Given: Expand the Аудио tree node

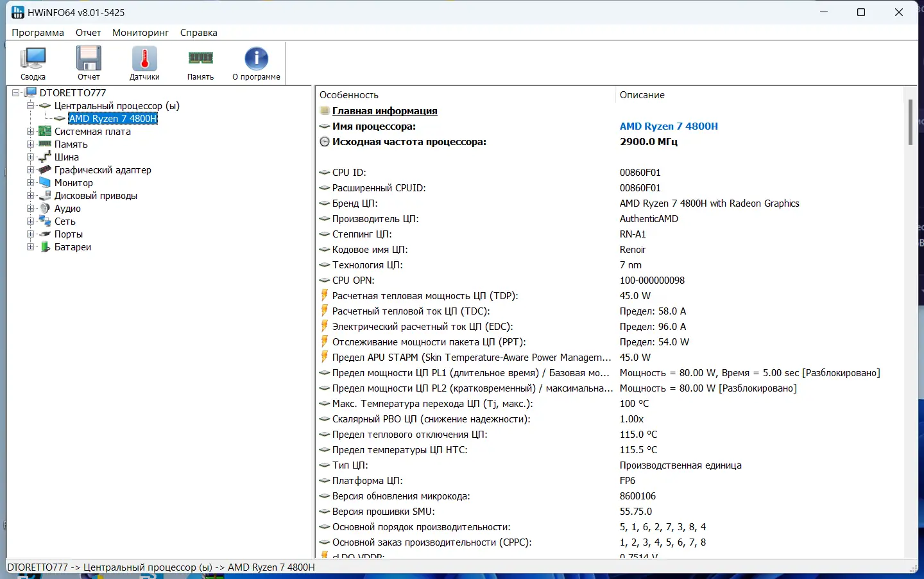Looking at the screenshot, I should click(x=30, y=208).
